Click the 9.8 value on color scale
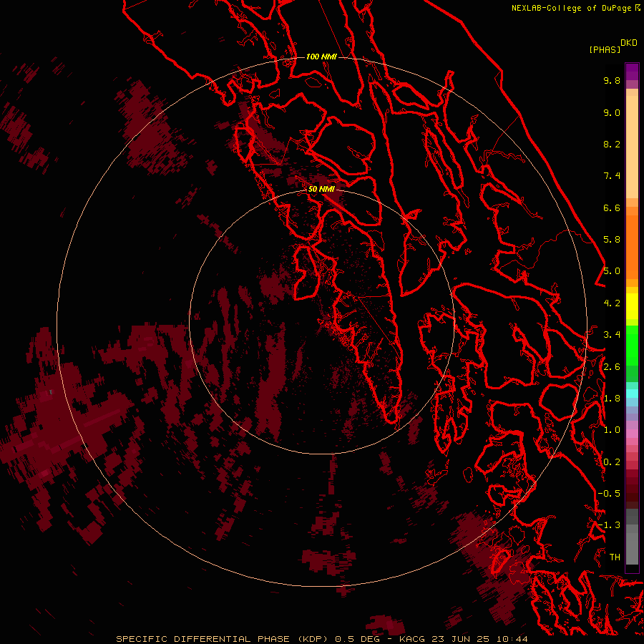This screenshot has width=644, height=644. pyautogui.click(x=612, y=80)
